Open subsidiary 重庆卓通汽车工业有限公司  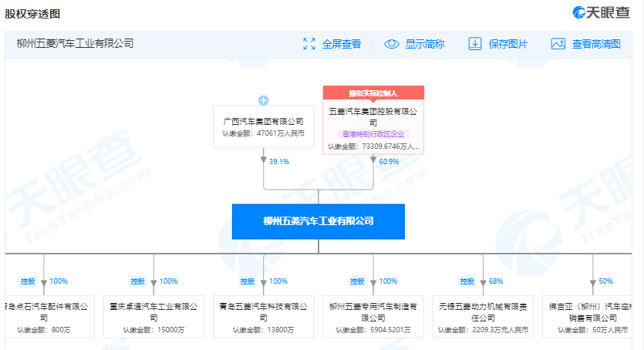click(x=153, y=311)
